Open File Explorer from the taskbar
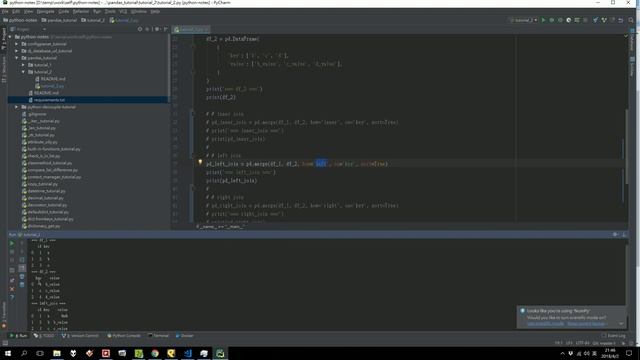This screenshot has height=360, width=640. click(x=57, y=353)
